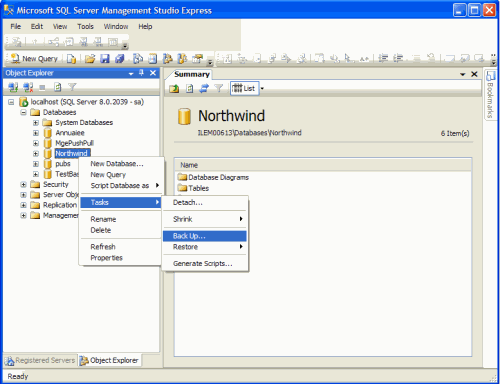Click the Open File toolbar icon
The height and width of the screenshot is (384, 500).
tap(90, 59)
